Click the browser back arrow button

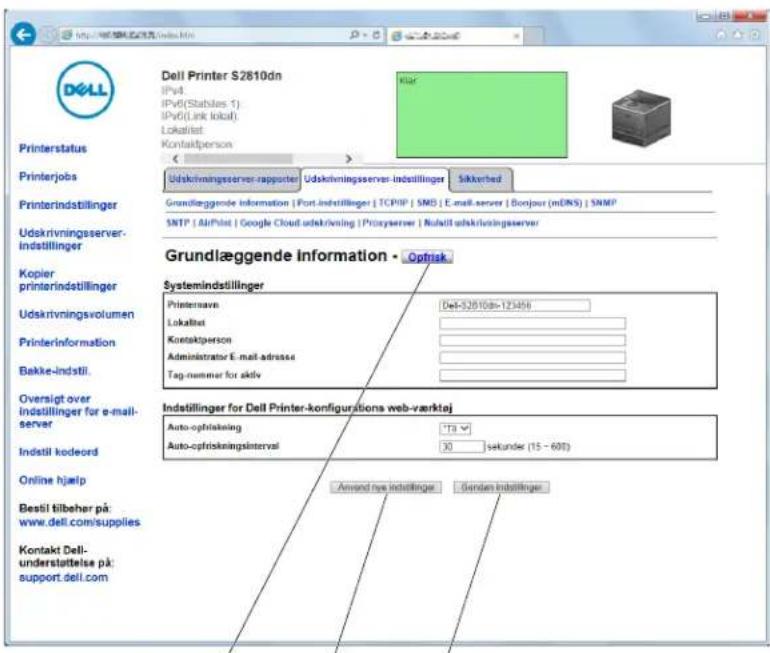[x=23, y=35]
